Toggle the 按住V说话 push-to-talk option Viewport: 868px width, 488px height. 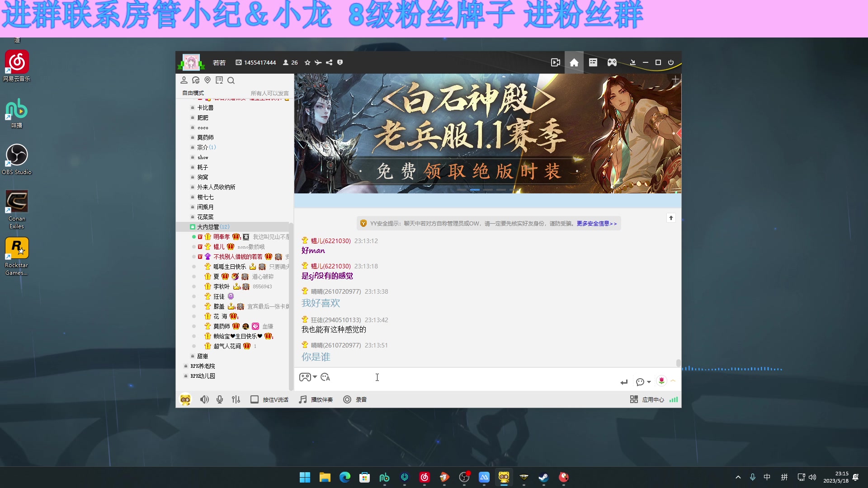pyautogui.click(x=269, y=399)
